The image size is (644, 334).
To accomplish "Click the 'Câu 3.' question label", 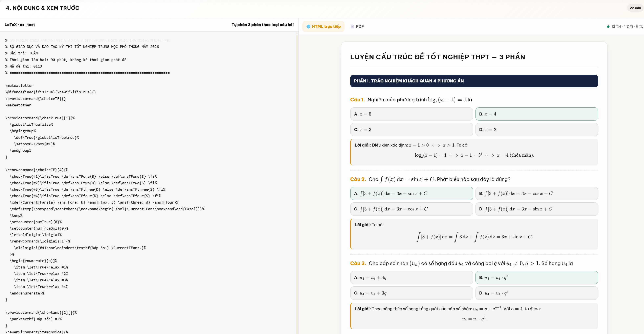I will [x=358, y=263].
